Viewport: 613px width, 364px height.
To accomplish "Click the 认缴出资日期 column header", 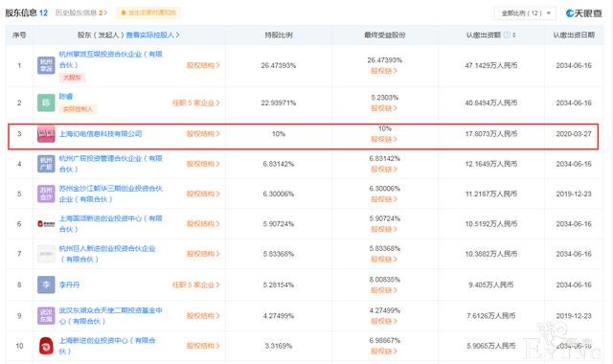I will click(574, 34).
